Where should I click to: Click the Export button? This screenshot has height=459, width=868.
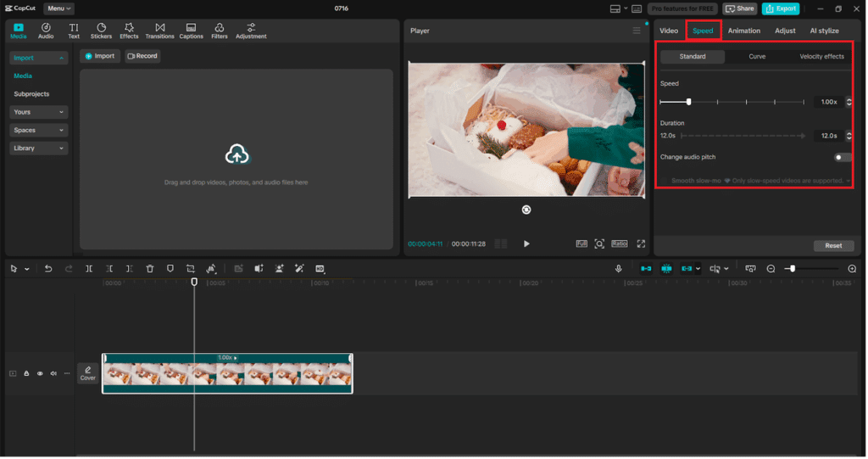(x=781, y=8)
